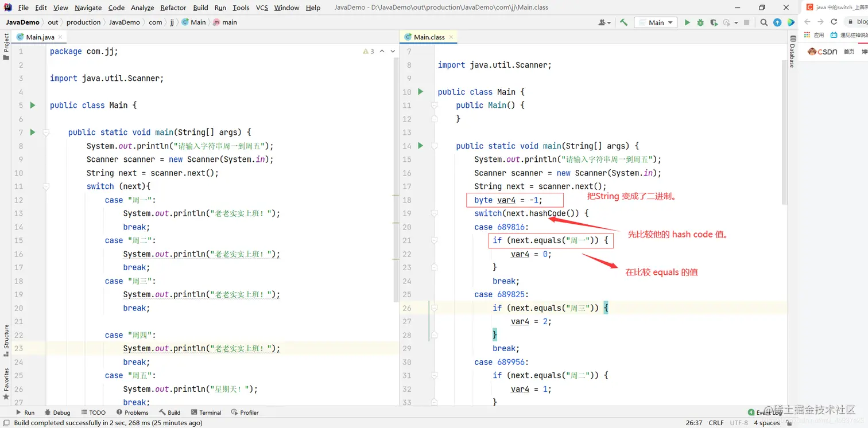Click the Profile run icon in toolbar
The image size is (868, 428).
[727, 22]
